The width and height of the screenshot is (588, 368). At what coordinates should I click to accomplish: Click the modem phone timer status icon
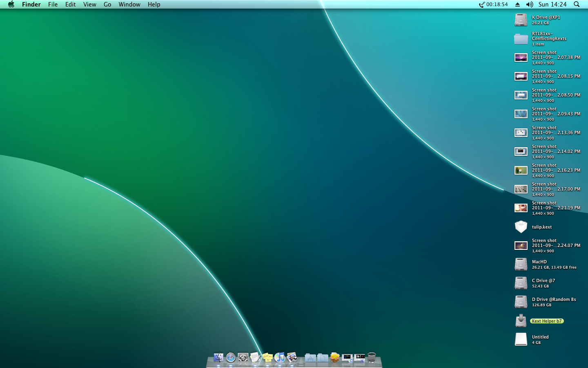493,4
